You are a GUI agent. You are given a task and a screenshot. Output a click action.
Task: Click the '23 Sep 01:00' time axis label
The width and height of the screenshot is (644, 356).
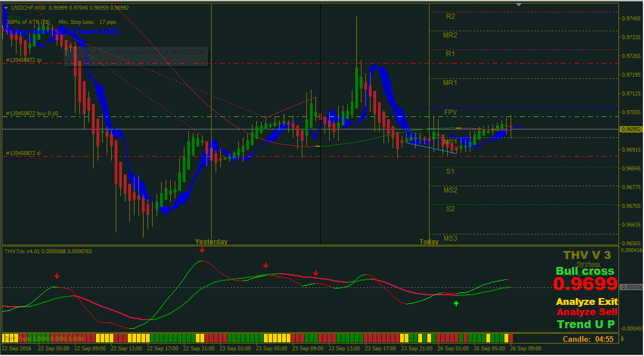click(236, 348)
